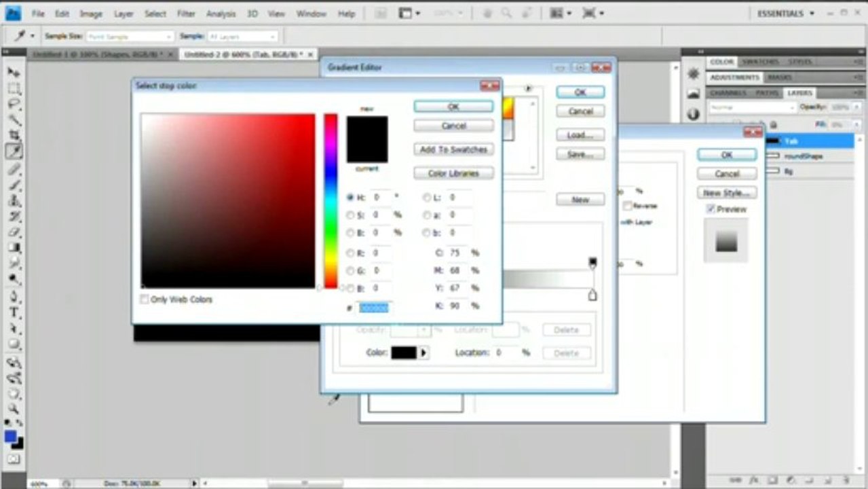Toggle Quick Mask mode icon
Screen dimensions: 868x489
[14, 460]
